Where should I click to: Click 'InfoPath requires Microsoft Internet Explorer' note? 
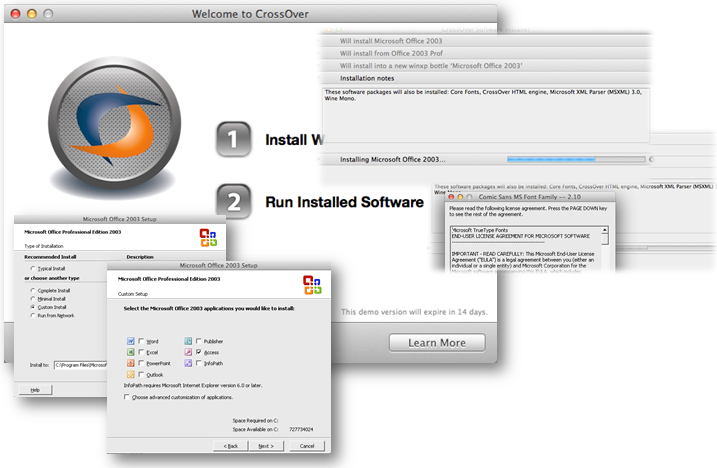pos(193,385)
